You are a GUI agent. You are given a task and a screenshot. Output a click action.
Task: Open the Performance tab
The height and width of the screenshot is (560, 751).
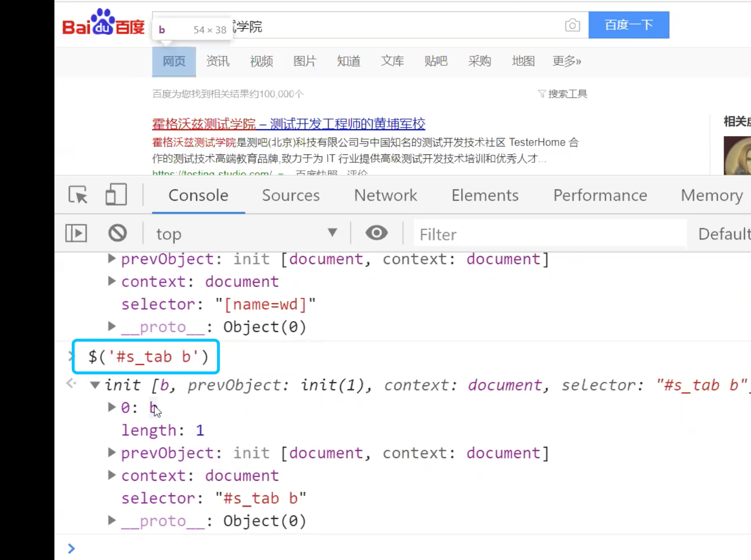(x=600, y=195)
